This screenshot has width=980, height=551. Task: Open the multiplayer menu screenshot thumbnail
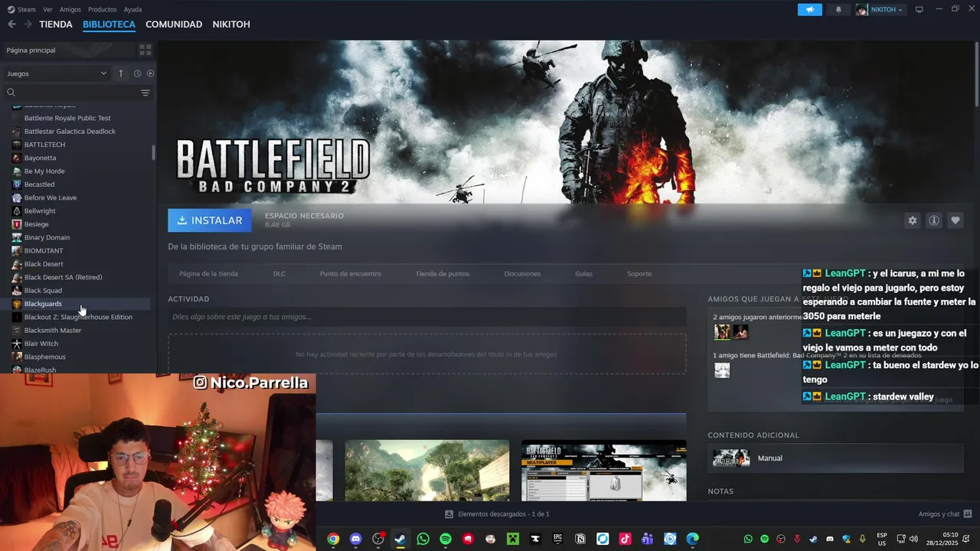[604, 470]
